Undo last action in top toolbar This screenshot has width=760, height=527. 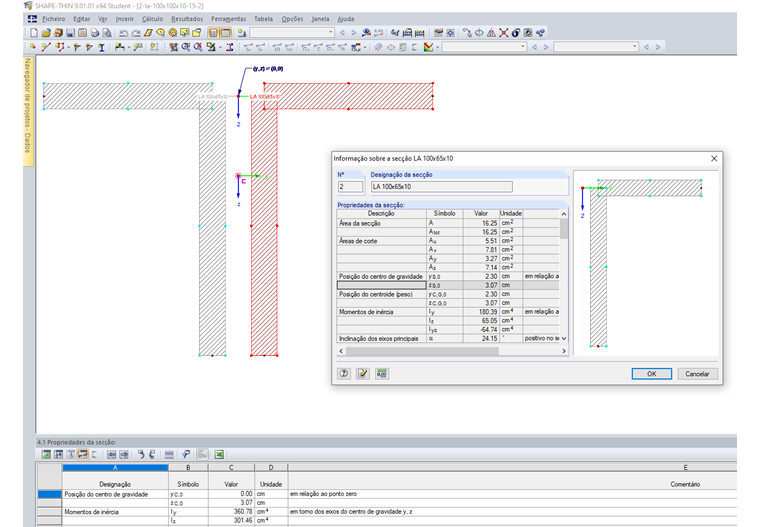124,33
